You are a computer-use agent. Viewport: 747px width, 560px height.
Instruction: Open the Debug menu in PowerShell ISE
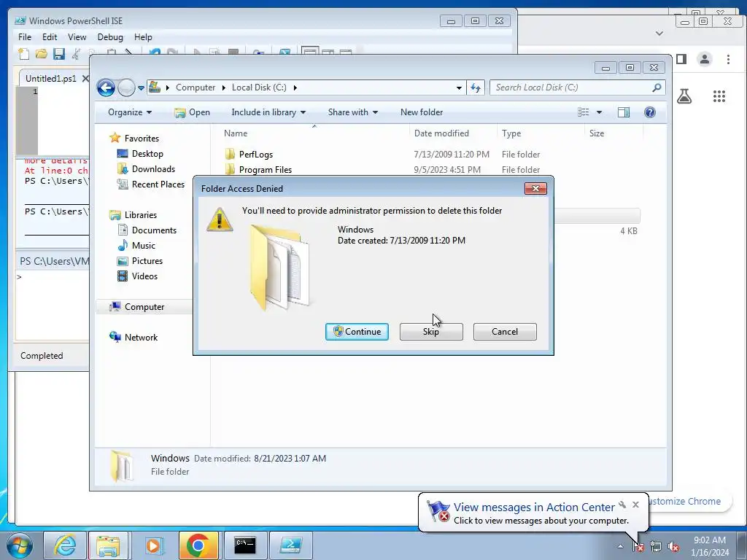click(110, 37)
